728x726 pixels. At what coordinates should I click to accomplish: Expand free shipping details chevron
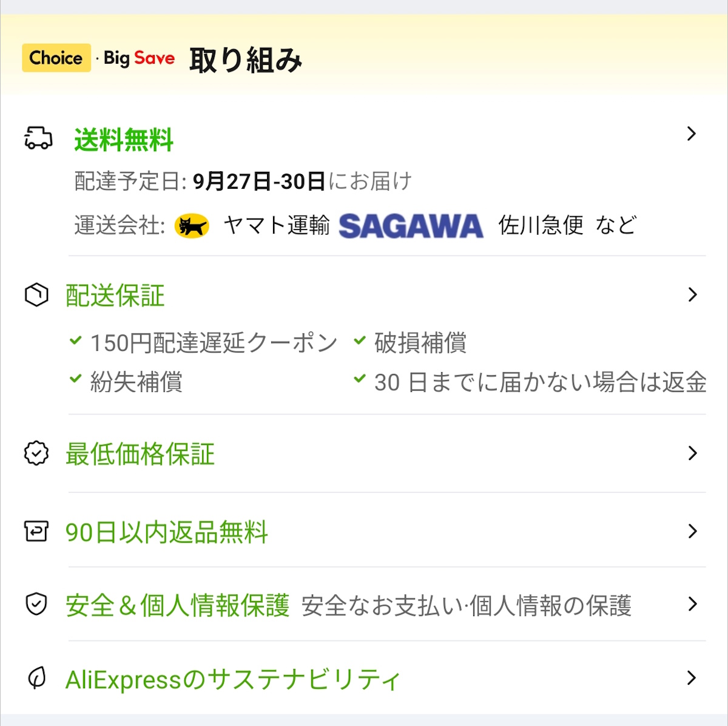pyautogui.click(x=691, y=134)
